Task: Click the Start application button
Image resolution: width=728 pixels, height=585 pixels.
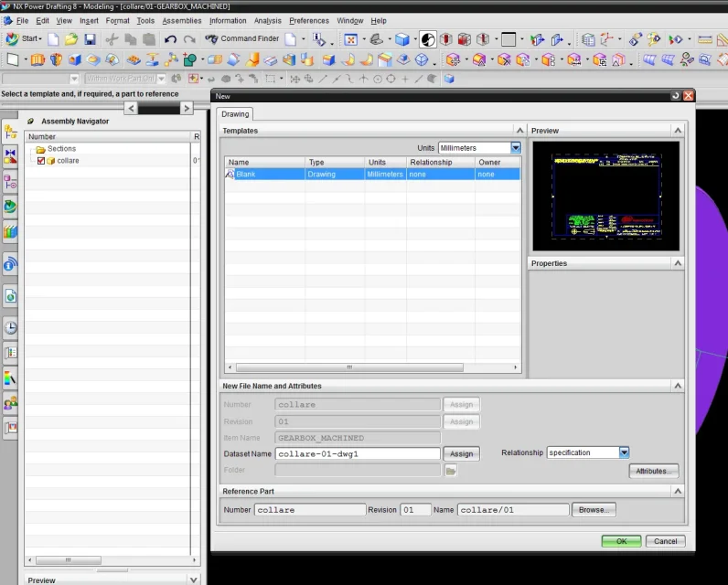Action: [24, 39]
